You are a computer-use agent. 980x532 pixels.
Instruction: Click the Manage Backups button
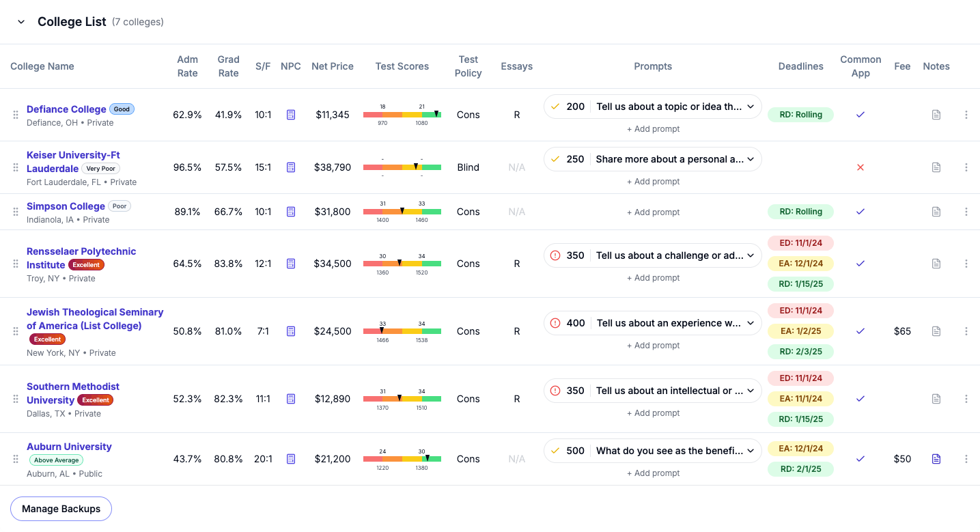pos(61,509)
